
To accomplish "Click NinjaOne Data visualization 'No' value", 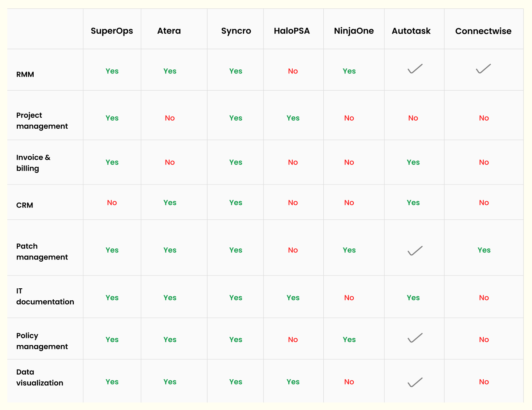I will pyautogui.click(x=349, y=382).
